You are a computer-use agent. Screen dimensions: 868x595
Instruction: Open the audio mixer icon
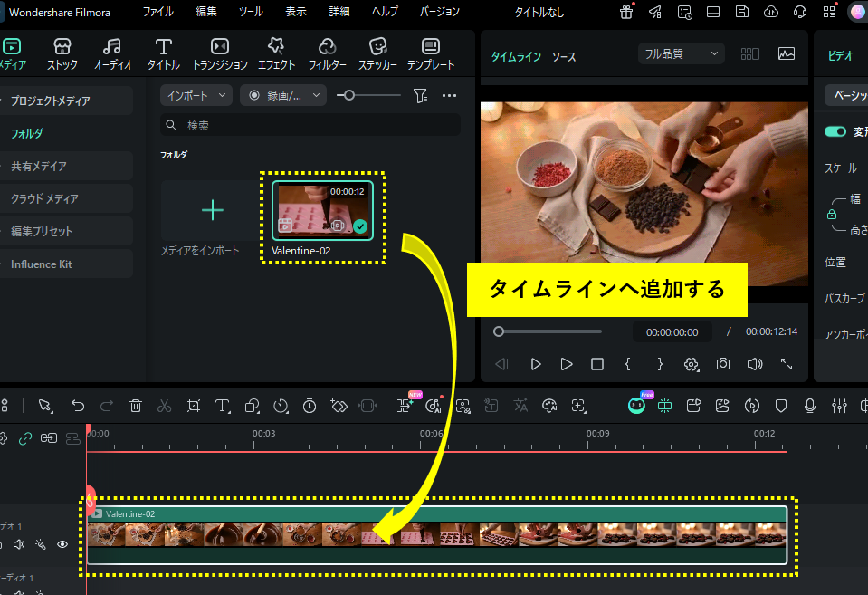click(839, 406)
